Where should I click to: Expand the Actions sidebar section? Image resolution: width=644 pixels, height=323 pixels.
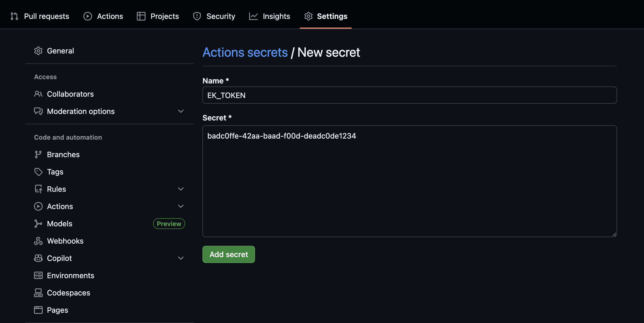pyautogui.click(x=181, y=206)
